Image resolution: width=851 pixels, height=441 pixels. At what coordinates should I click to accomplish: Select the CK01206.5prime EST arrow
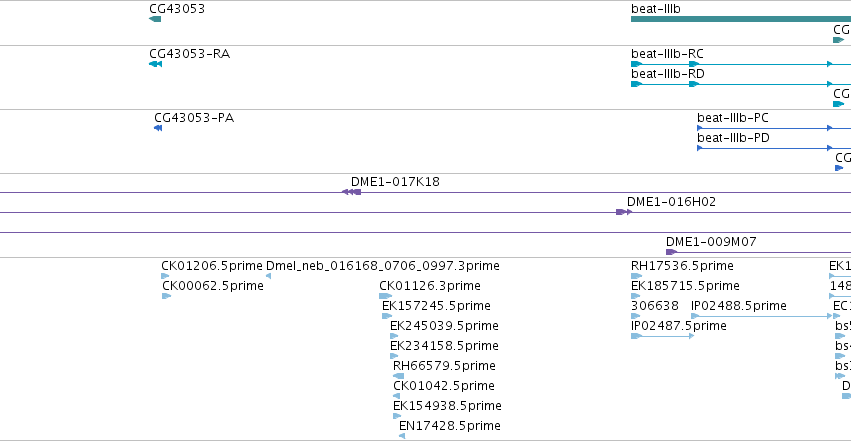coord(166,277)
